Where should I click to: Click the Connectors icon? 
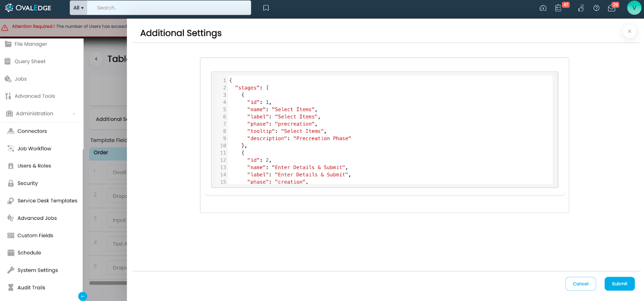[11, 131]
